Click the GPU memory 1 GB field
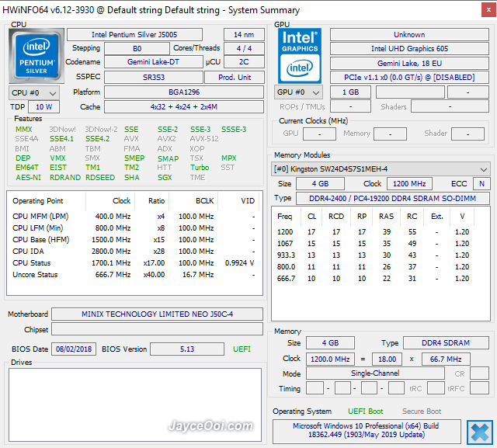Image resolution: width=497 pixels, height=448 pixels. 350,92
